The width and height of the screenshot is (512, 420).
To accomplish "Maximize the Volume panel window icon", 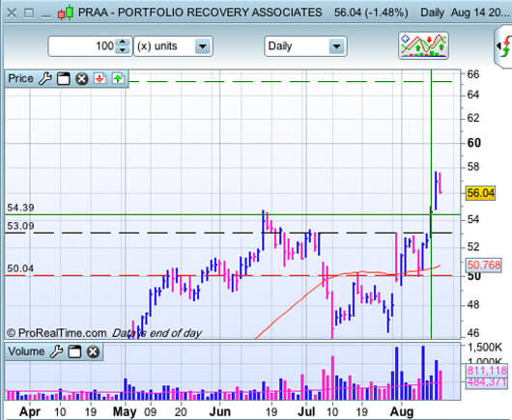I will [x=74, y=351].
